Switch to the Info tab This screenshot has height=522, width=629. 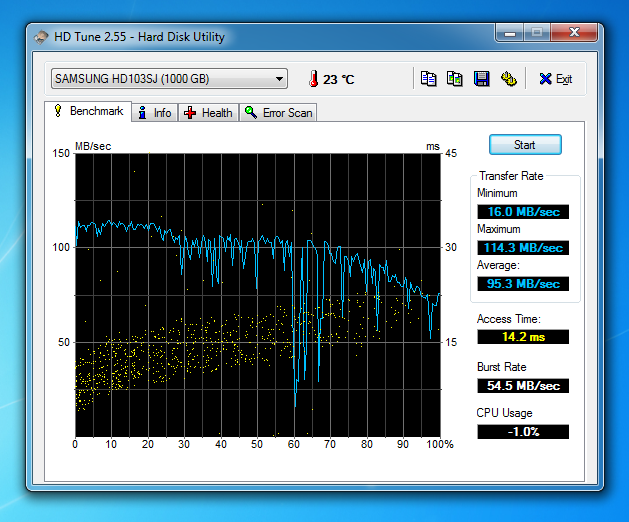(x=155, y=113)
